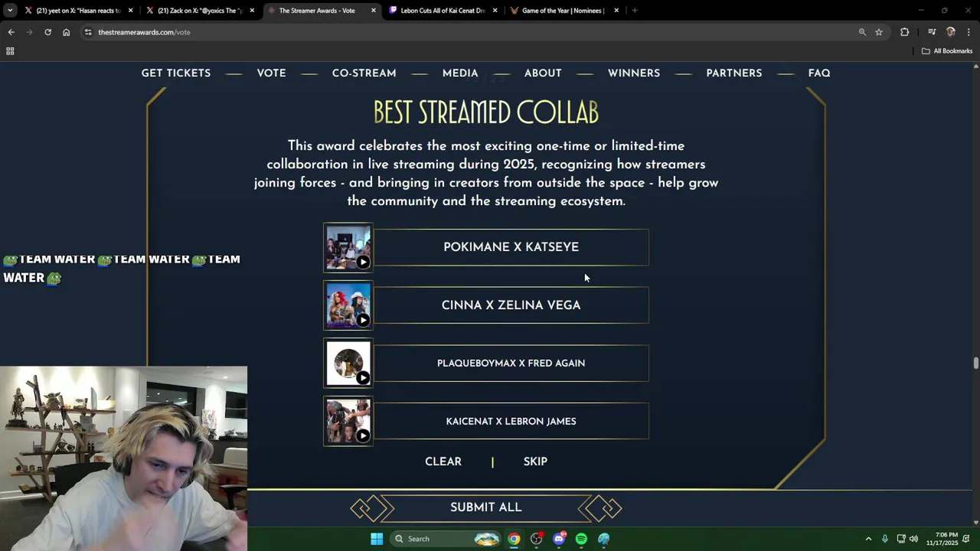Viewport: 980px width, 551px height.
Task: Open the zoom indicator in address bar
Action: tap(862, 32)
